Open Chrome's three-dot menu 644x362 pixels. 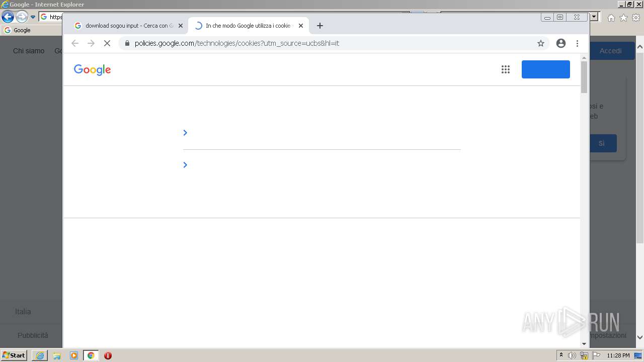pos(578,43)
